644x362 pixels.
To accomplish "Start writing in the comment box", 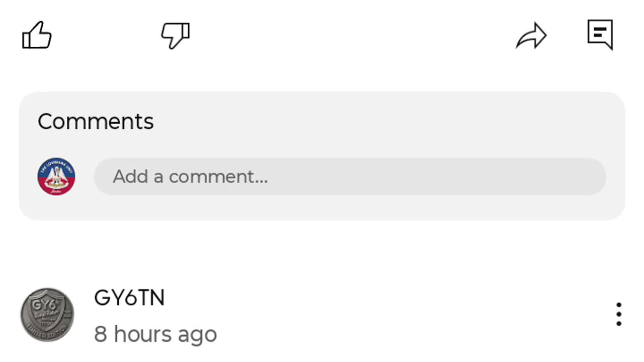I will pyautogui.click(x=350, y=176).
